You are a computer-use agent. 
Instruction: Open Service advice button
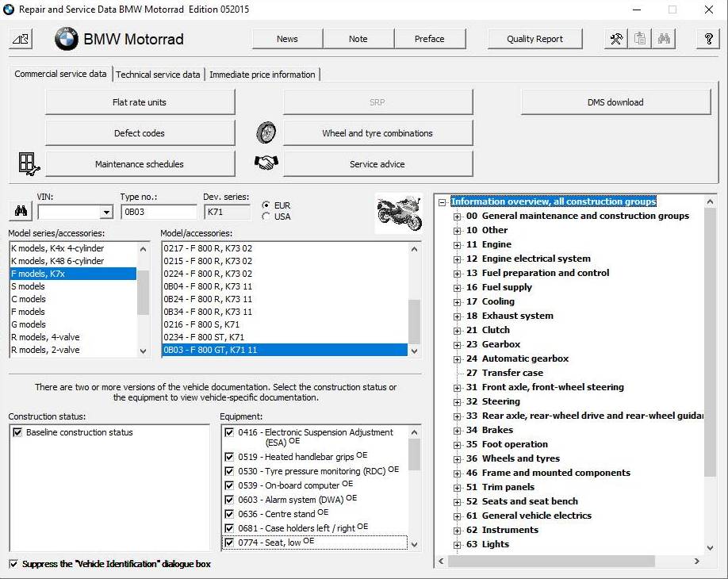(378, 164)
